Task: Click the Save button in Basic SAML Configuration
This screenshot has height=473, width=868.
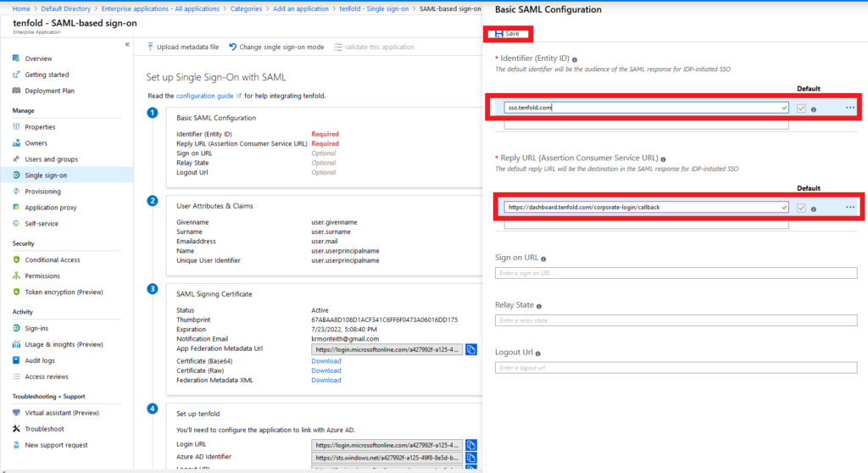Action: point(507,34)
